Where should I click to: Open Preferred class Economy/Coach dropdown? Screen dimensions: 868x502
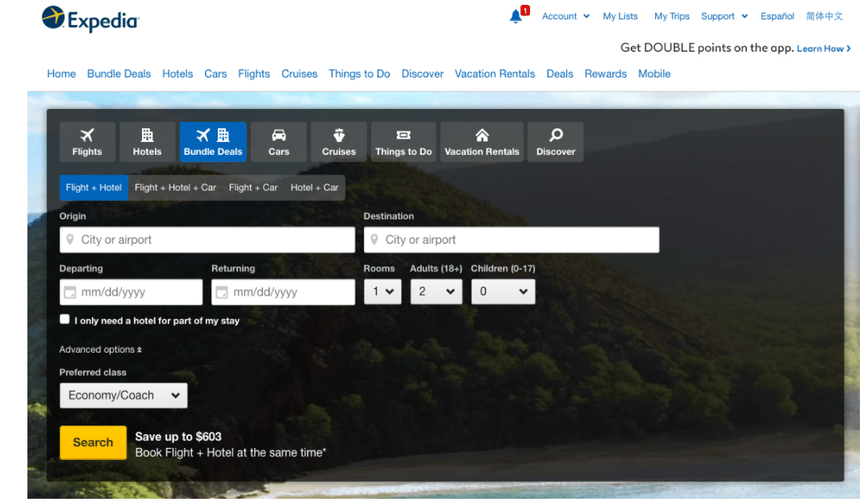123,395
